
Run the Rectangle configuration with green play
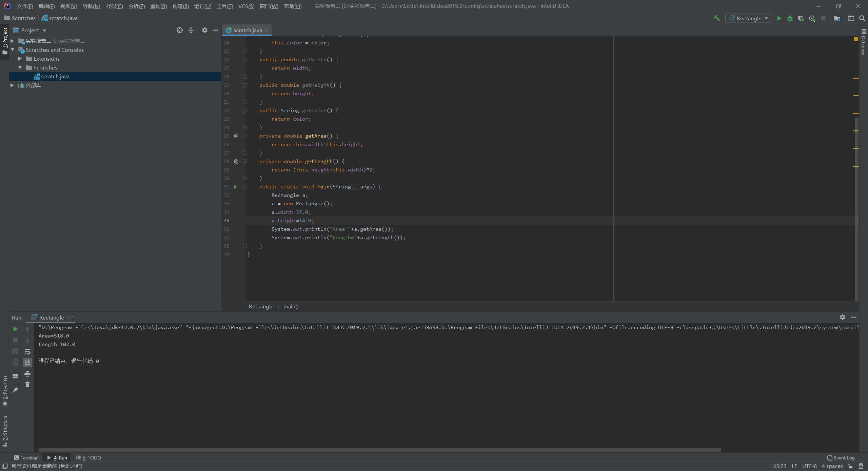coord(779,18)
